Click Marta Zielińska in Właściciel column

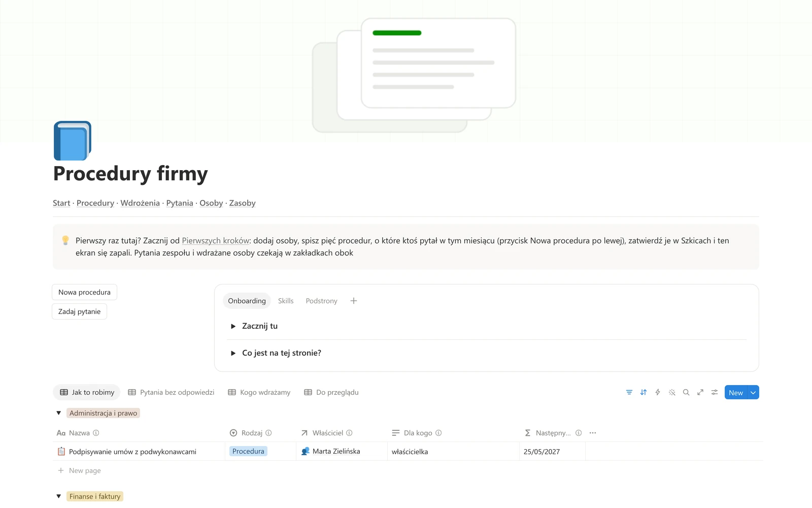click(x=336, y=451)
